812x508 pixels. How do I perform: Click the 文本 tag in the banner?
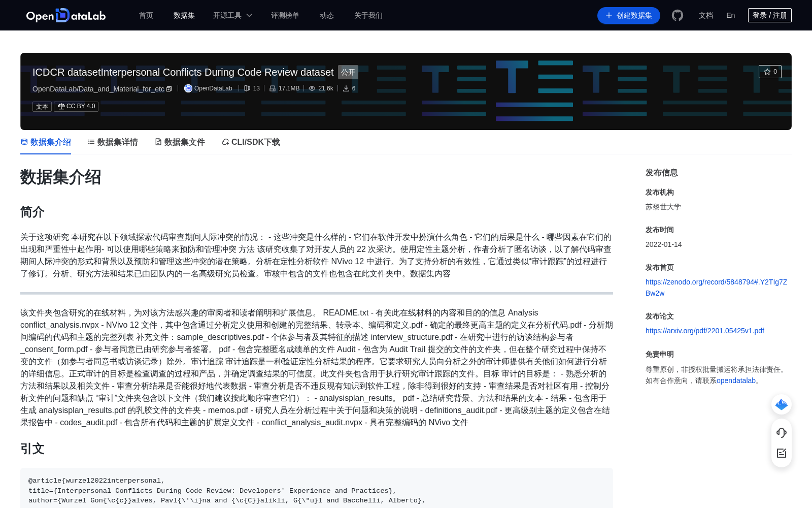(x=42, y=106)
